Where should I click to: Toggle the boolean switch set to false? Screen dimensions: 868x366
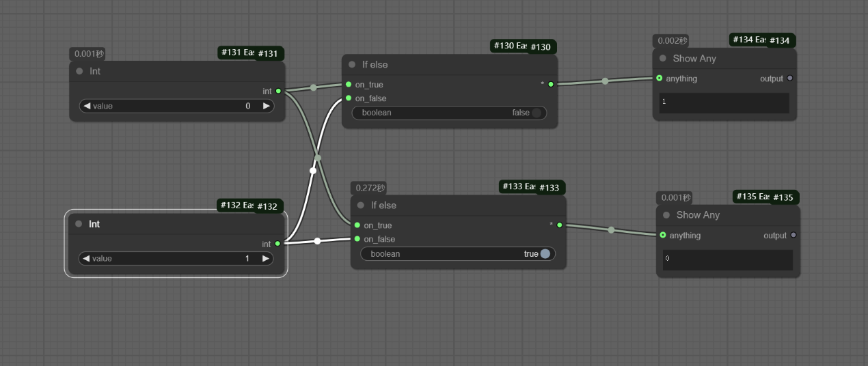(x=536, y=113)
